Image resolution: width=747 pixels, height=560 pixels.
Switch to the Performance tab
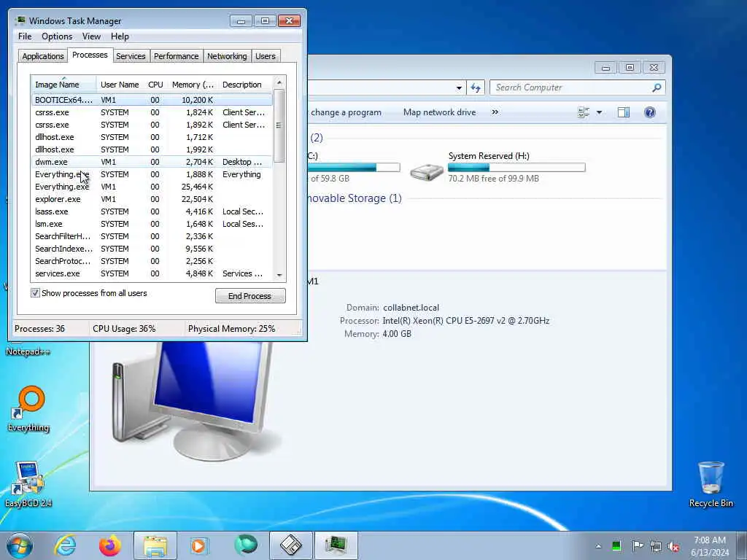176,56
